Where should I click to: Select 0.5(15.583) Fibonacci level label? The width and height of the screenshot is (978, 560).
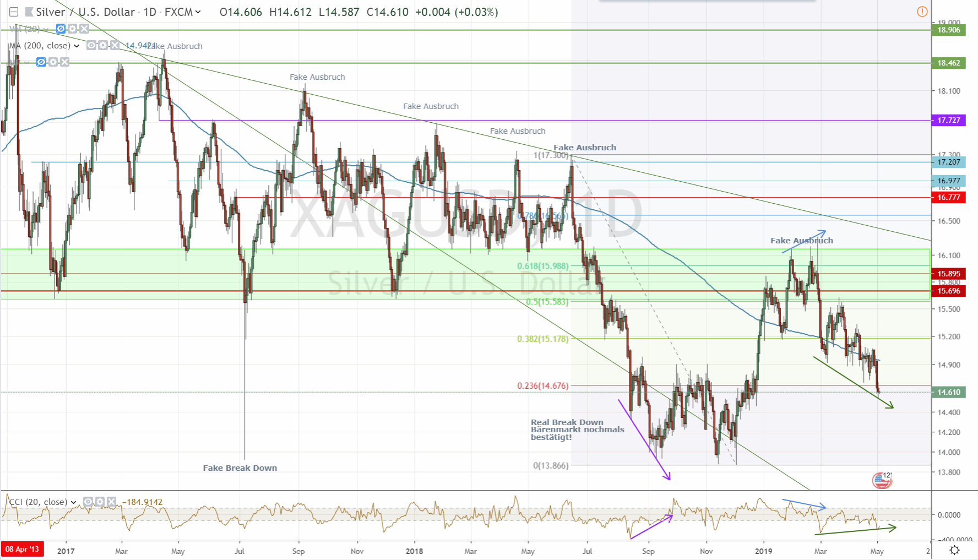(547, 302)
